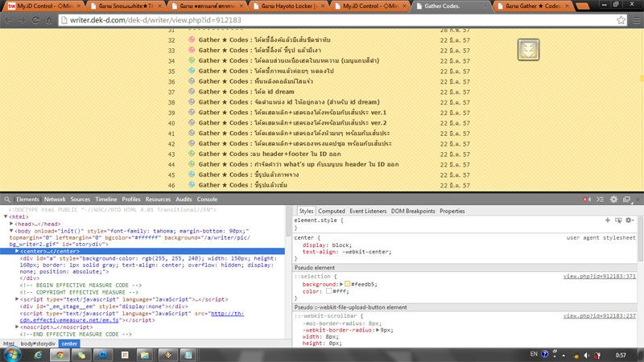Click the browser Back arrow

pyautogui.click(x=9, y=20)
